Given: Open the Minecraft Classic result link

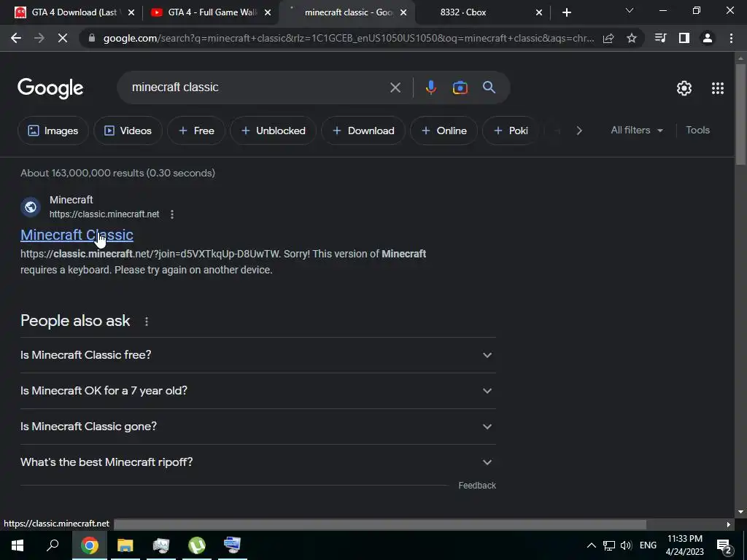Looking at the screenshot, I should point(77,235).
